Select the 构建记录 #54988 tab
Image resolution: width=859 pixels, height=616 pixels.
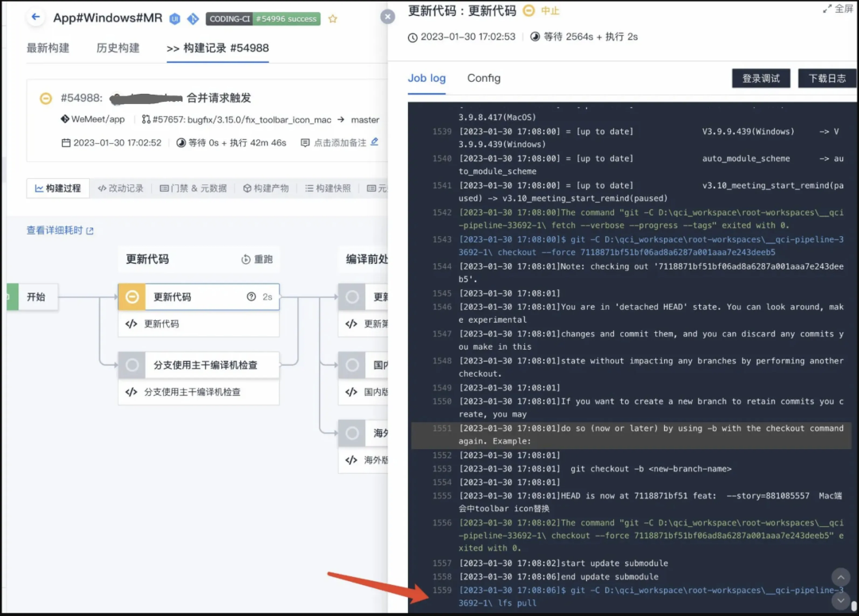pos(217,48)
